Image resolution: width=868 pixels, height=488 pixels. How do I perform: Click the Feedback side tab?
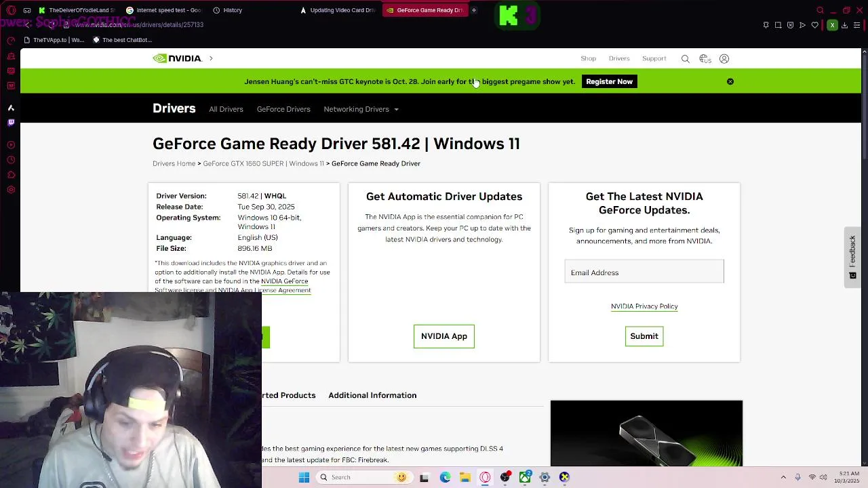coord(852,257)
